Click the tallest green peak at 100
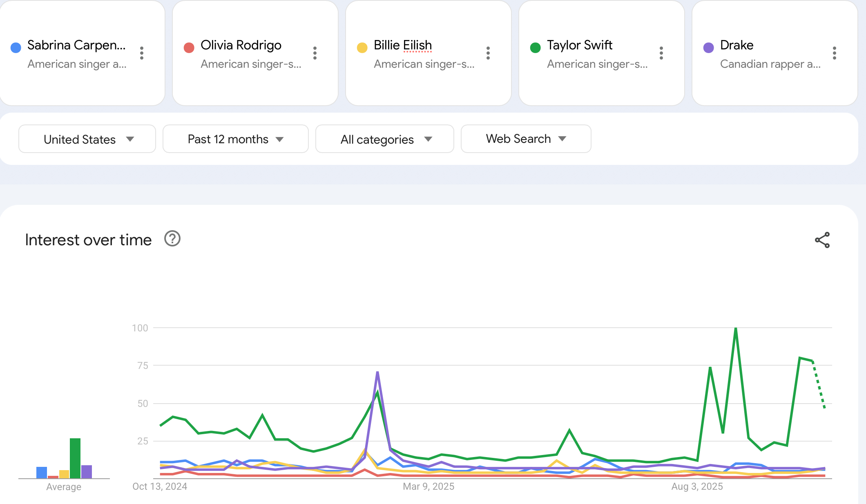 tap(736, 329)
